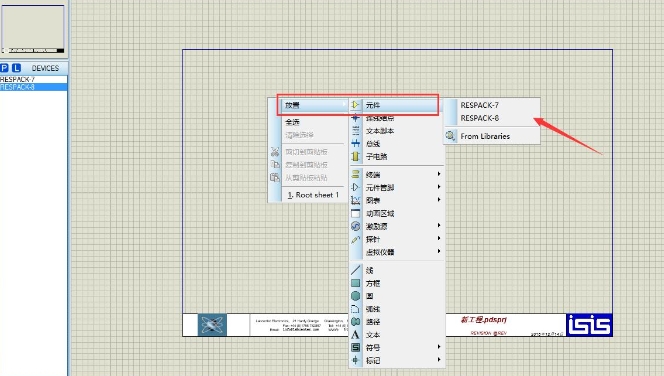Screen dimensions: 664x376
Task: Expand the probe (探针) submenu arrow
Action: (x=439, y=238)
